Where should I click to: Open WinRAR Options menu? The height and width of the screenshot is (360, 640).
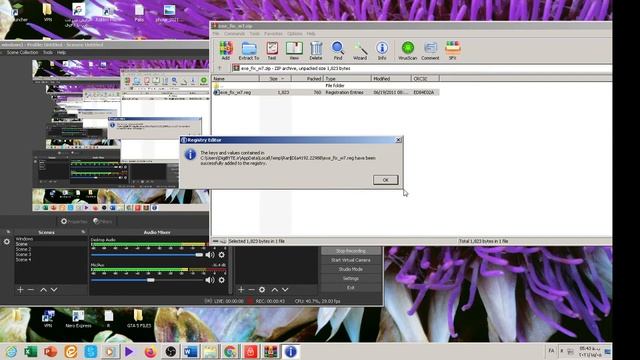(294, 33)
